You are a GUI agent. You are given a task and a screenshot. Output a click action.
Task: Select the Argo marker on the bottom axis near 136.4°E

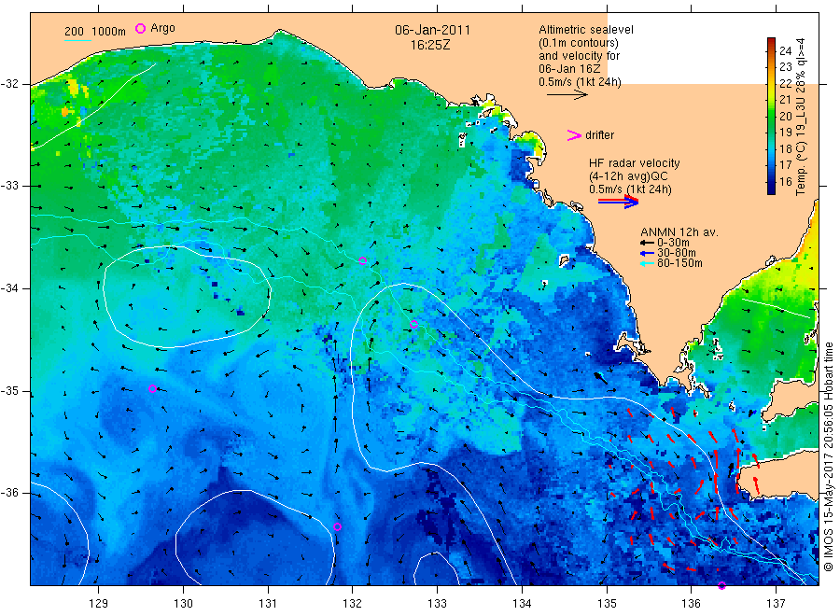click(721, 585)
